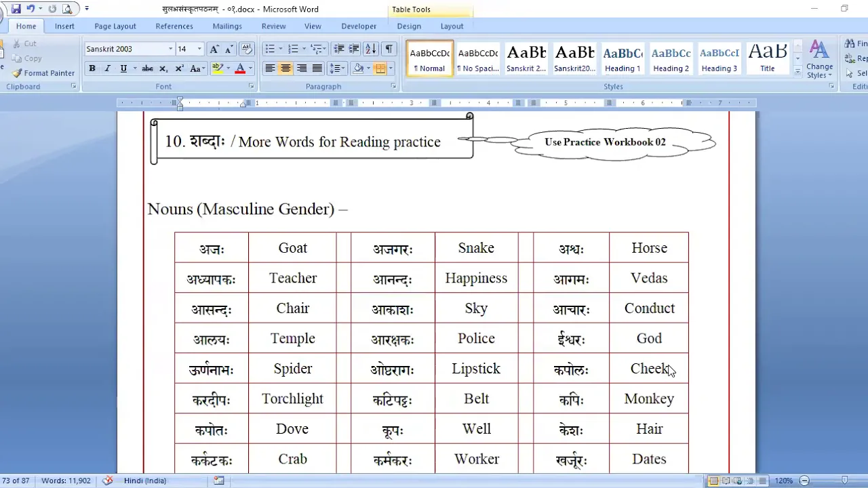Apply strikethrough formatting

pos(147,68)
